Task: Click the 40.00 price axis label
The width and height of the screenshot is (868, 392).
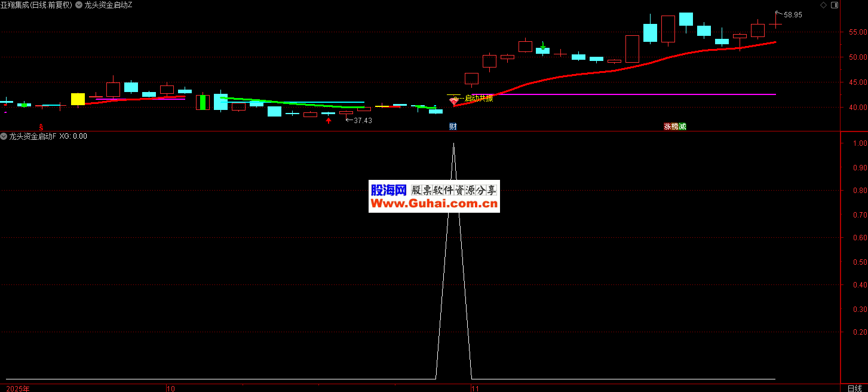Action: pos(857,108)
